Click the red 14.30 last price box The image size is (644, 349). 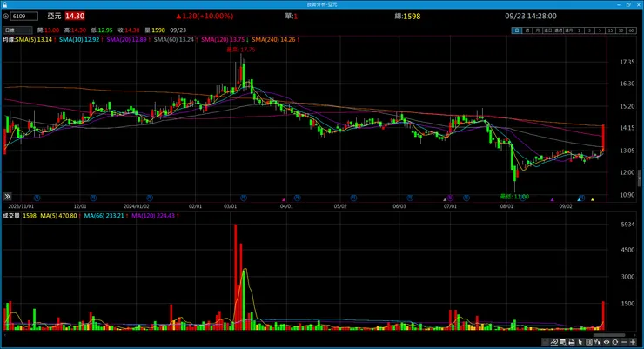[75, 16]
